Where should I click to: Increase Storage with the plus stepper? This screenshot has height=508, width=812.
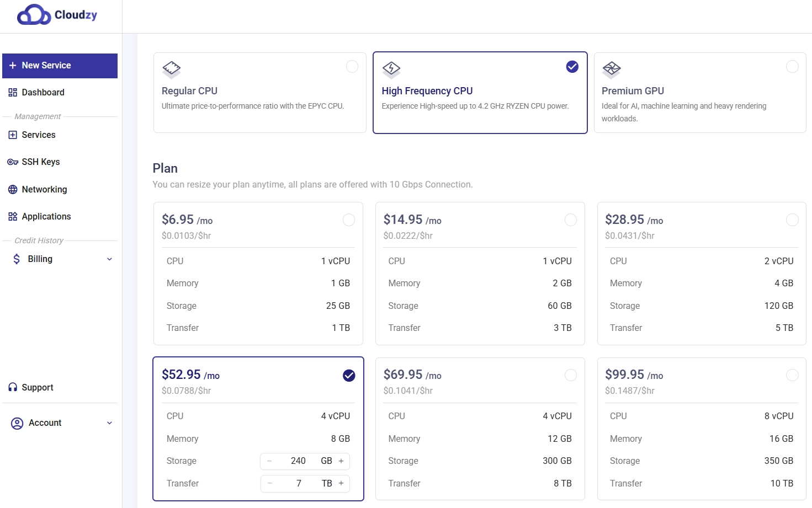pos(341,461)
